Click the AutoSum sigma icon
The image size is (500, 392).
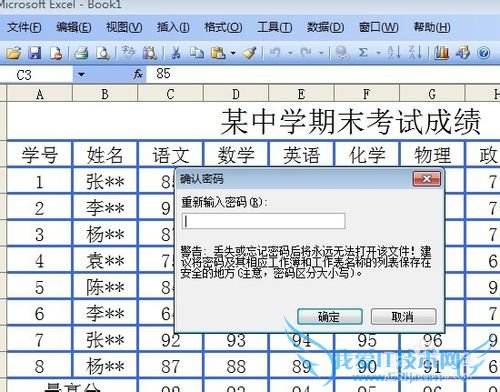click(x=363, y=53)
